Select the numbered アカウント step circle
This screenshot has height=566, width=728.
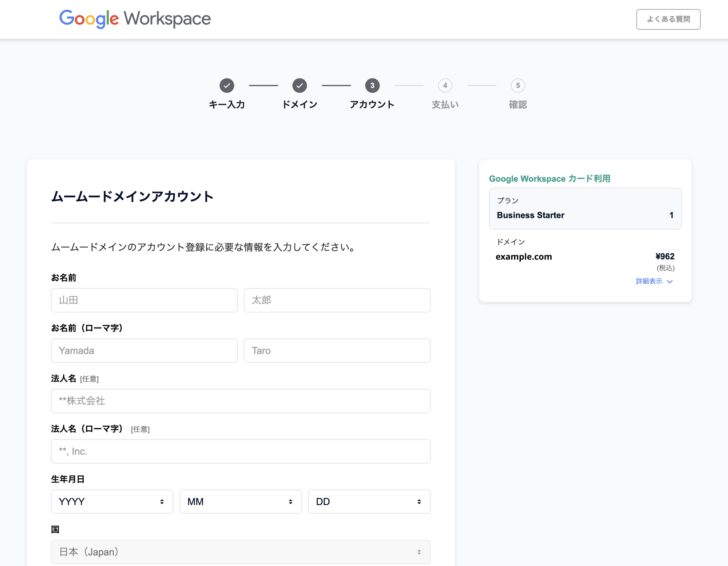click(x=372, y=85)
